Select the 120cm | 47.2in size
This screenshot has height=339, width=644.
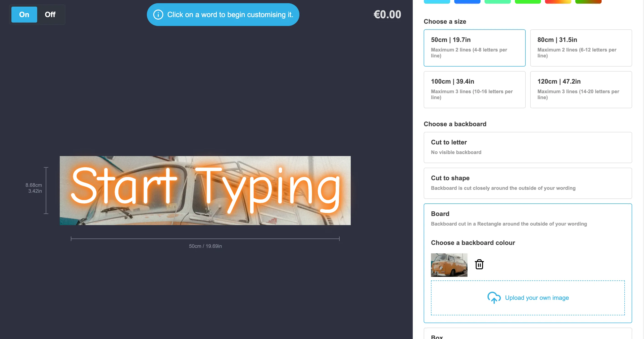[581, 89]
